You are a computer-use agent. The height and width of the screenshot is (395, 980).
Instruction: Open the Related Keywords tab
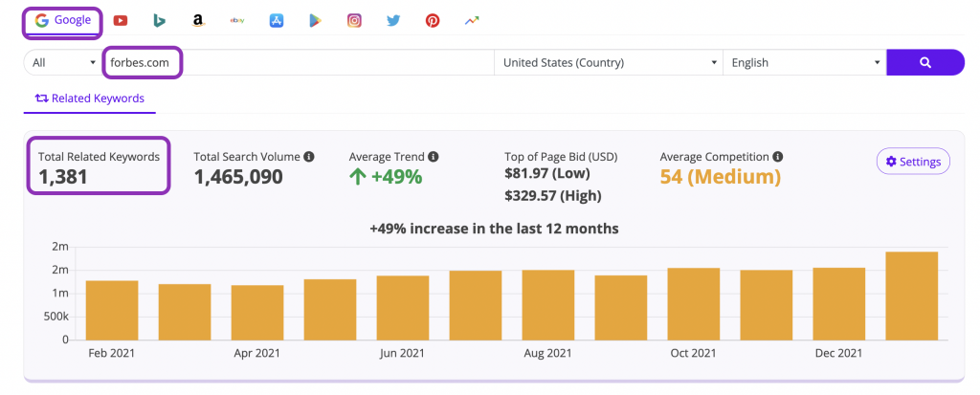pos(89,98)
